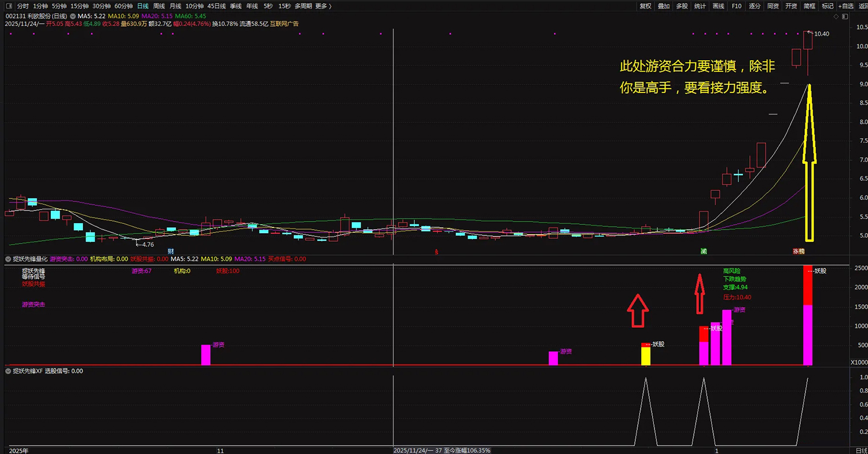Click the 多股 multi-stock view icon

click(682, 6)
